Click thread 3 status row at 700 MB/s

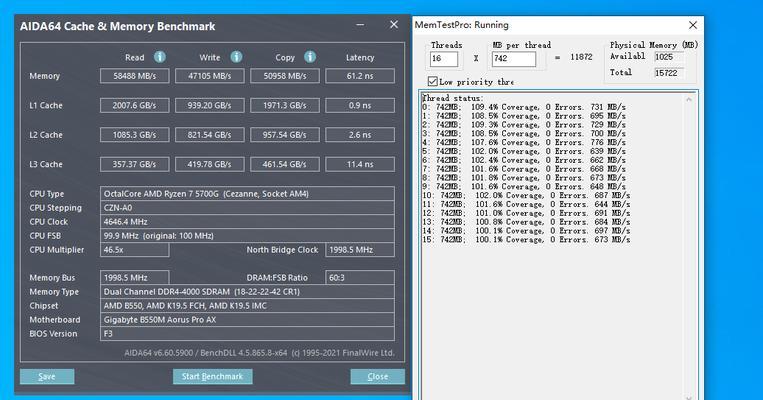point(524,133)
